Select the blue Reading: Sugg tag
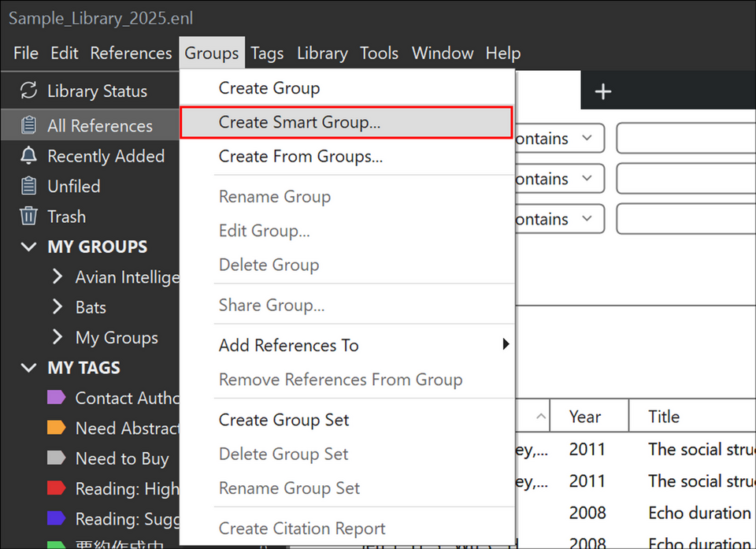The height and width of the screenshot is (549, 756). coord(57,518)
